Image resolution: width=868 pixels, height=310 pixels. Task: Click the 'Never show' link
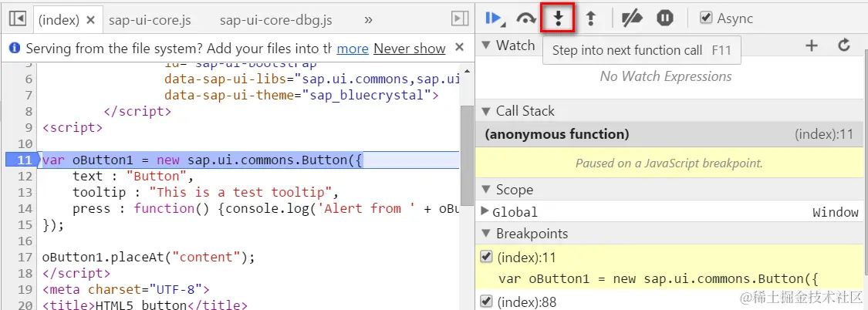pos(410,49)
